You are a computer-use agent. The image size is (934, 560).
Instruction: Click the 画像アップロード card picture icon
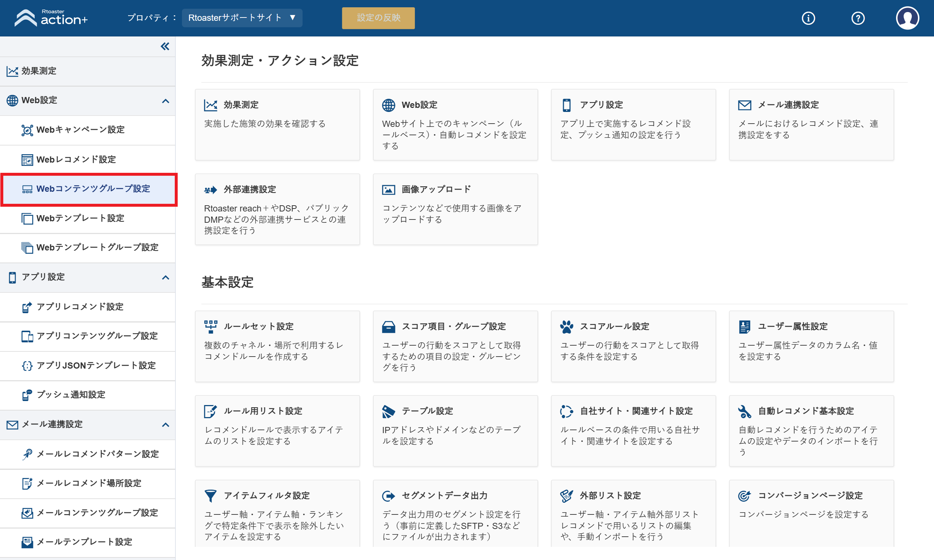(x=389, y=190)
